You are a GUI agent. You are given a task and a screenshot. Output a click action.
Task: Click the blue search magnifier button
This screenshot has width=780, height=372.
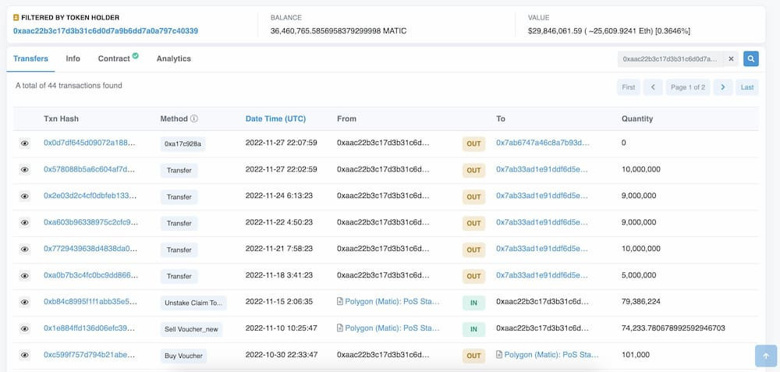[751, 59]
